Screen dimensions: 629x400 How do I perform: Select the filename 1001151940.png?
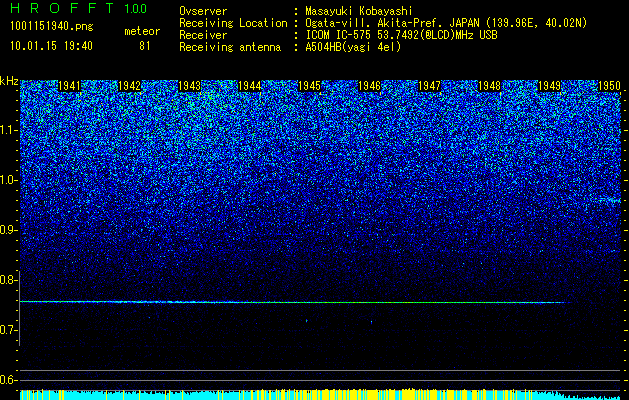coord(52,27)
